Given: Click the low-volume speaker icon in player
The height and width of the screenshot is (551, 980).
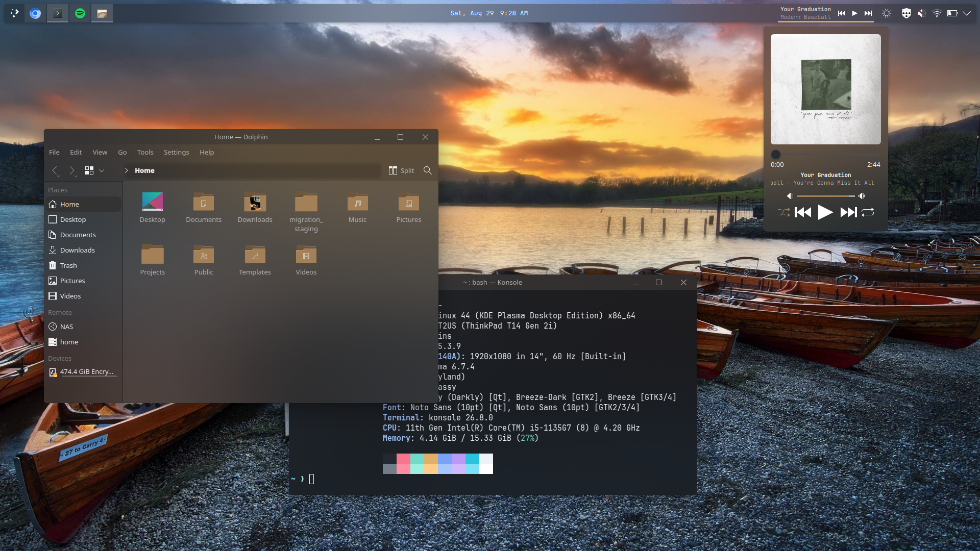Looking at the screenshot, I should tap(790, 196).
